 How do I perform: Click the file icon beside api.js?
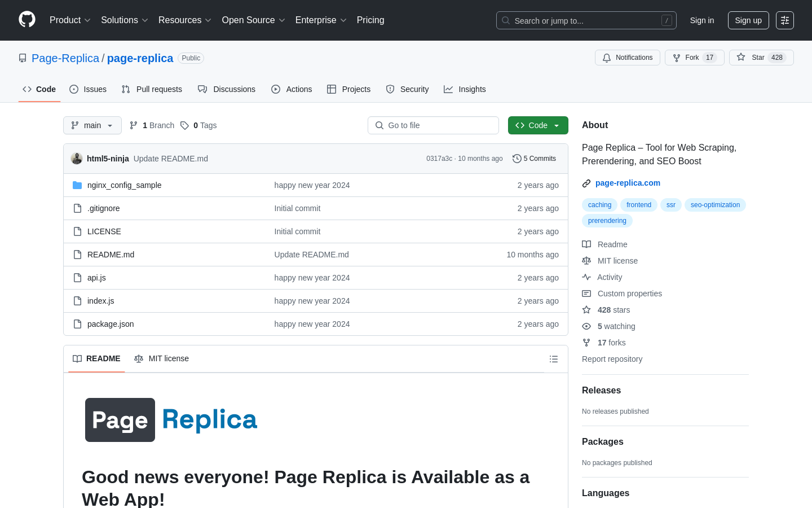(x=77, y=278)
